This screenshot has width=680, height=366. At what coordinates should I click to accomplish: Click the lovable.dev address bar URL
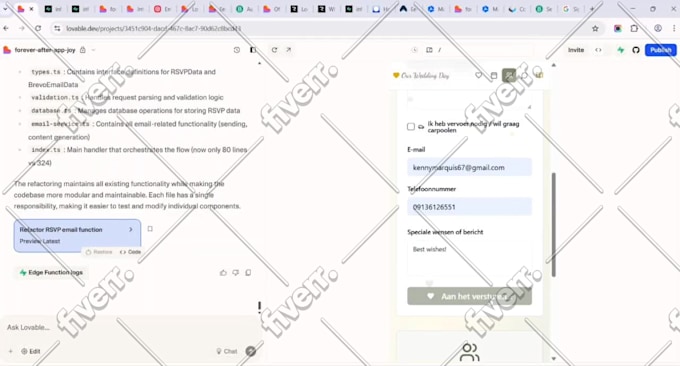(154, 29)
